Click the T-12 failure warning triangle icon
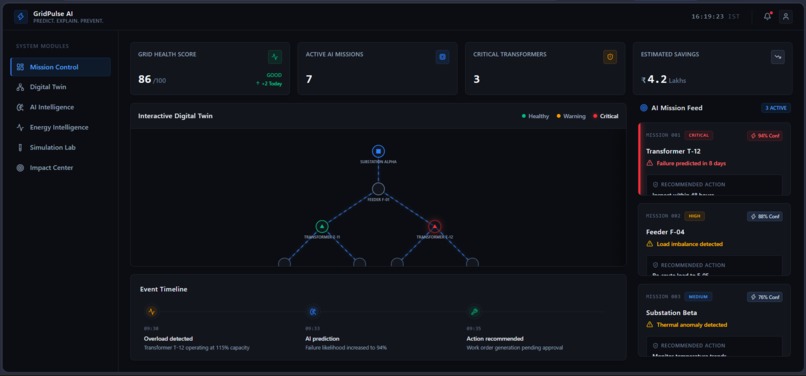806x376 pixels. tap(650, 163)
